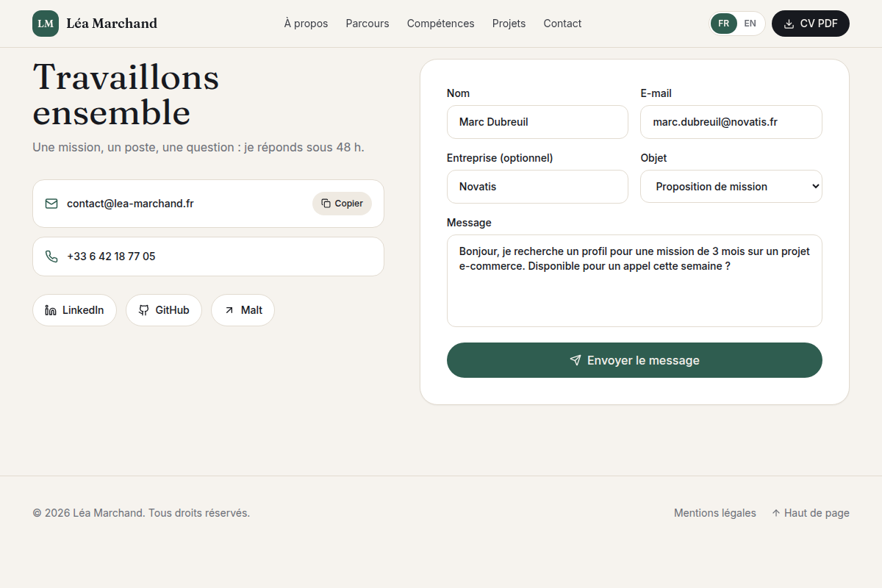Open the GitHub profile link

pos(164,310)
